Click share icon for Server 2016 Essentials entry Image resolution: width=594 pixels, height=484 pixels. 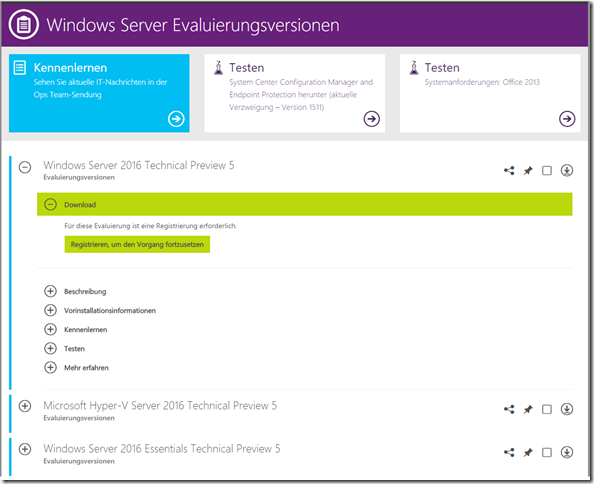tap(509, 453)
